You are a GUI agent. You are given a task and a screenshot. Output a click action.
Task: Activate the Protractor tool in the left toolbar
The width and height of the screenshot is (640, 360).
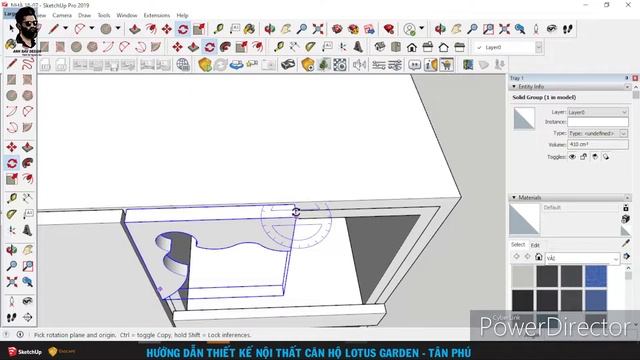(x=12, y=214)
